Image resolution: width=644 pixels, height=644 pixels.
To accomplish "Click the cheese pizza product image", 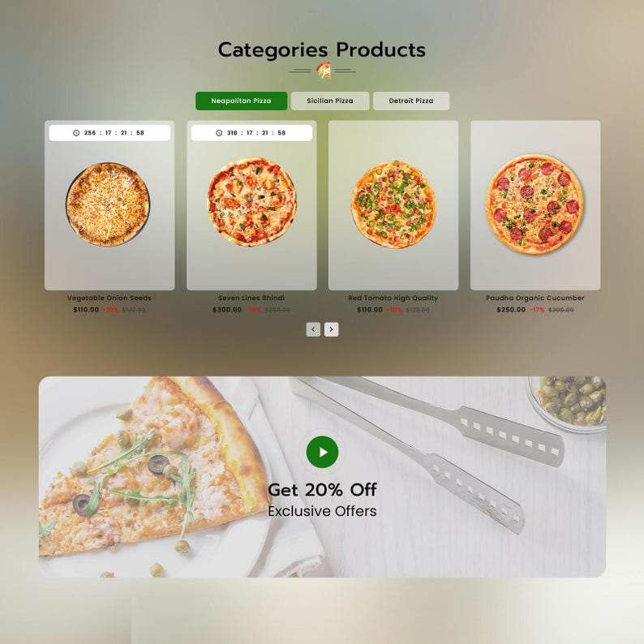I will tap(108, 204).
